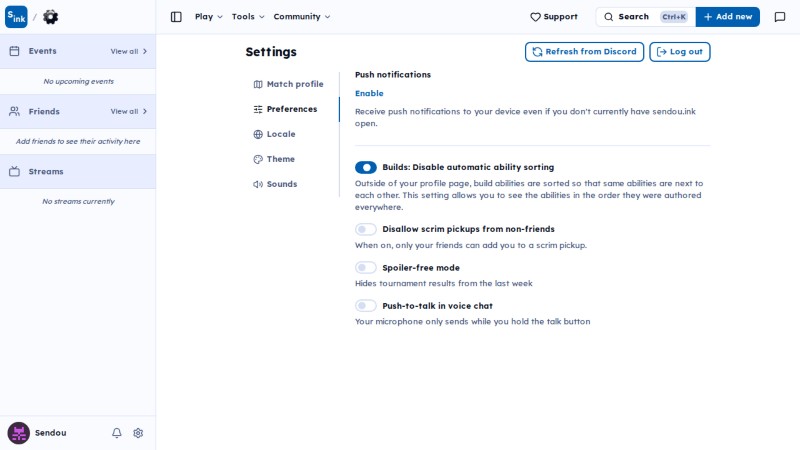Viewport: 800px width, 450px height.
Task: Open the sendou.ink logo home link
Action: [x=16, y=17]
